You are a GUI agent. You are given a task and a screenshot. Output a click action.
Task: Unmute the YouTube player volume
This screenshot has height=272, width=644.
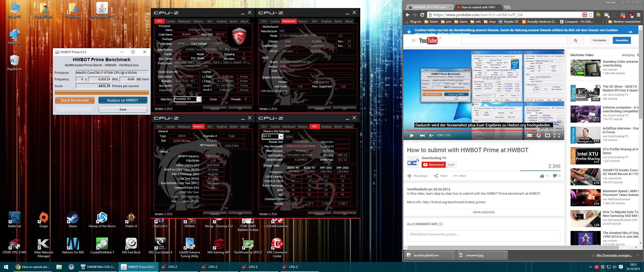tap(431, 135)
